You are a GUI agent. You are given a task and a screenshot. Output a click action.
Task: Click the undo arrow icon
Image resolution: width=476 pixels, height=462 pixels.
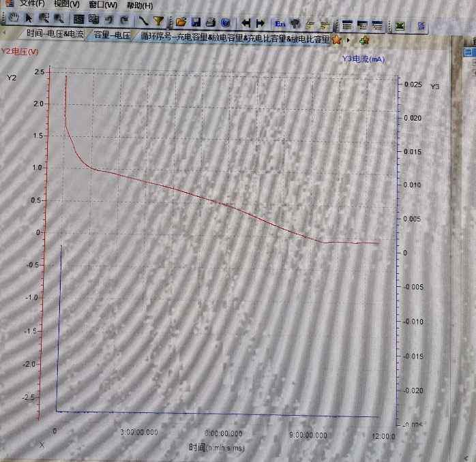(x=109, y=20)
